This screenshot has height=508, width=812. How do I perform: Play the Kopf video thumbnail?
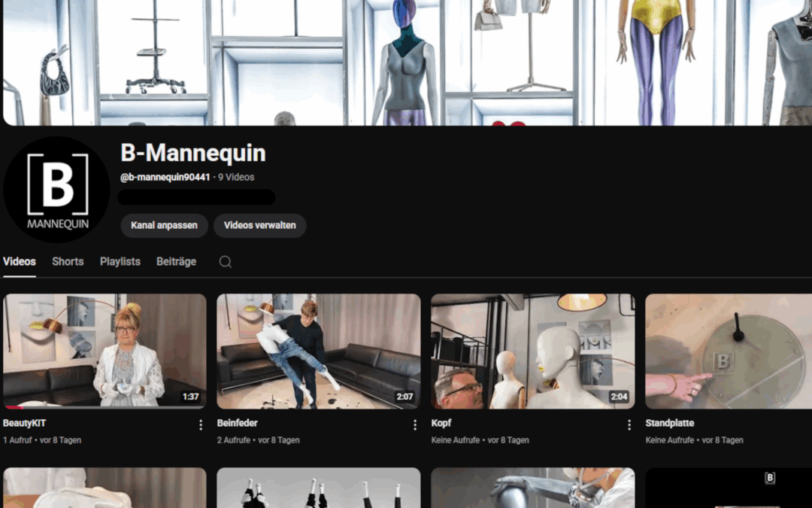click(533, 351)
